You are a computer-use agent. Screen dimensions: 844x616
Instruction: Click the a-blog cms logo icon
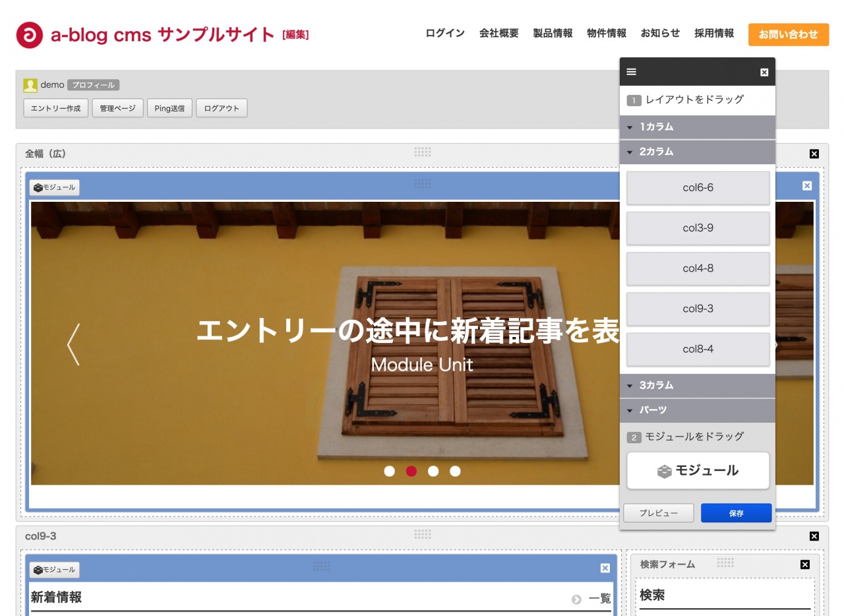click(29, 35)
